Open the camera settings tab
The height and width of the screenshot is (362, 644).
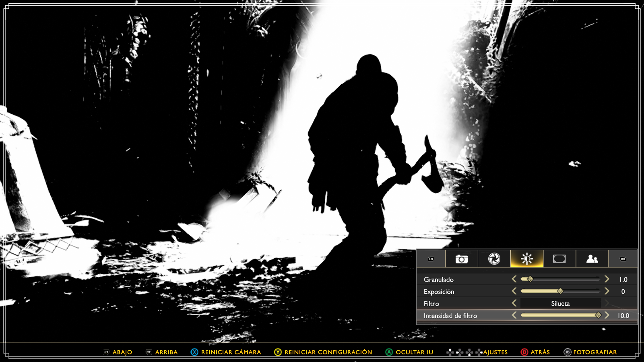coord(461,259)
